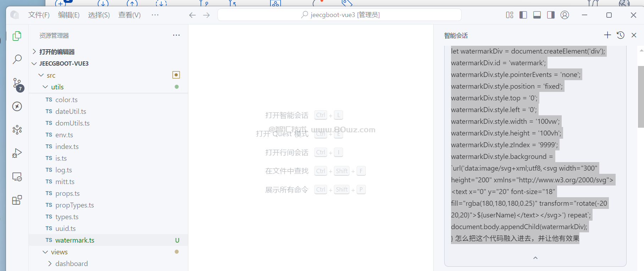
Task: Open the account profile icon
Action: tap(565, 15)
